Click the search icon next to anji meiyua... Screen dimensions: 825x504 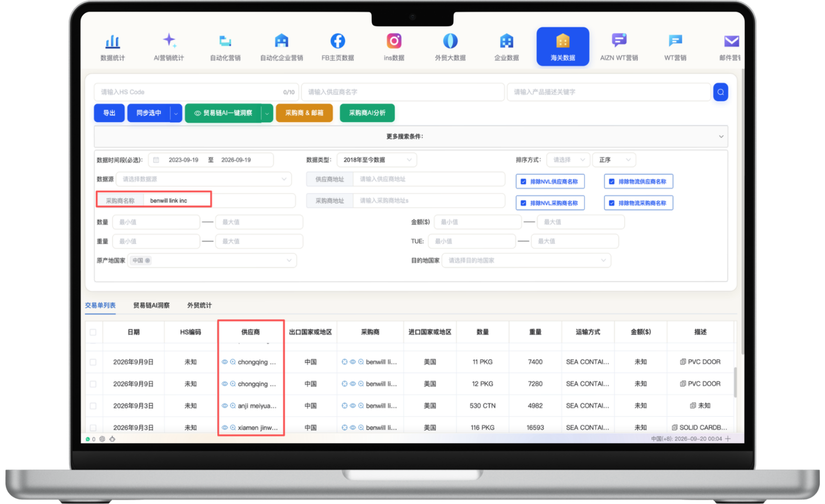pos(233,406)
